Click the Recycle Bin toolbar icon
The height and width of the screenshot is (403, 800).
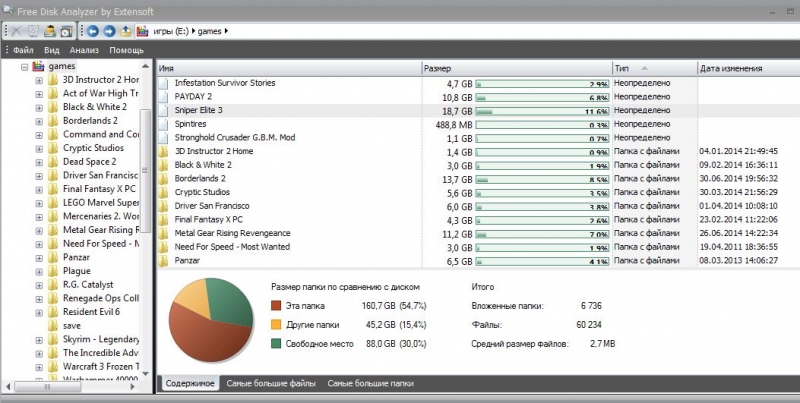click(x=33, y=31)
